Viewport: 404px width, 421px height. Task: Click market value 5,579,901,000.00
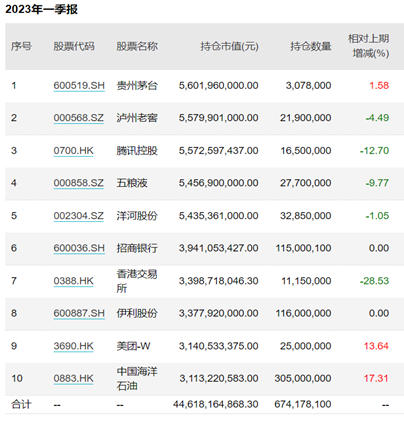pos(219,118)
